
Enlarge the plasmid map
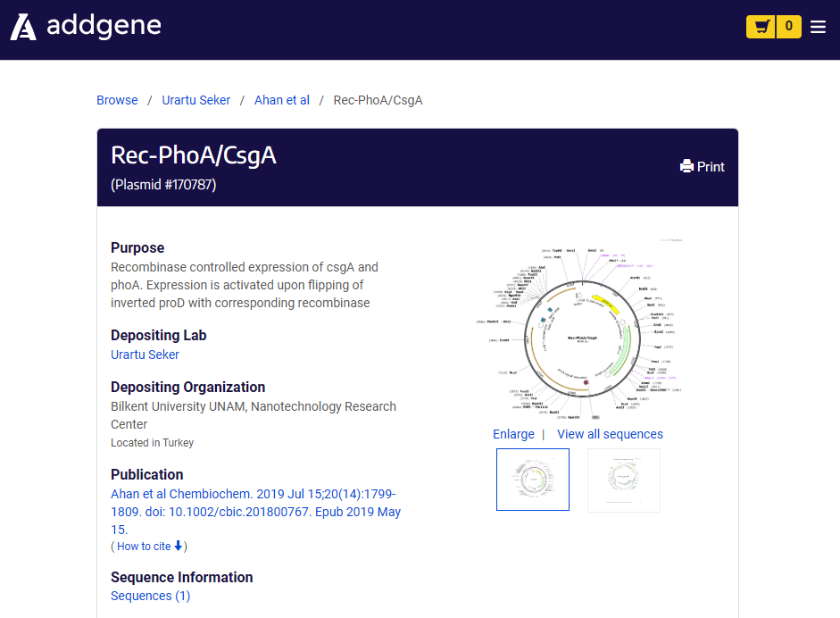[x=513, y=434]
